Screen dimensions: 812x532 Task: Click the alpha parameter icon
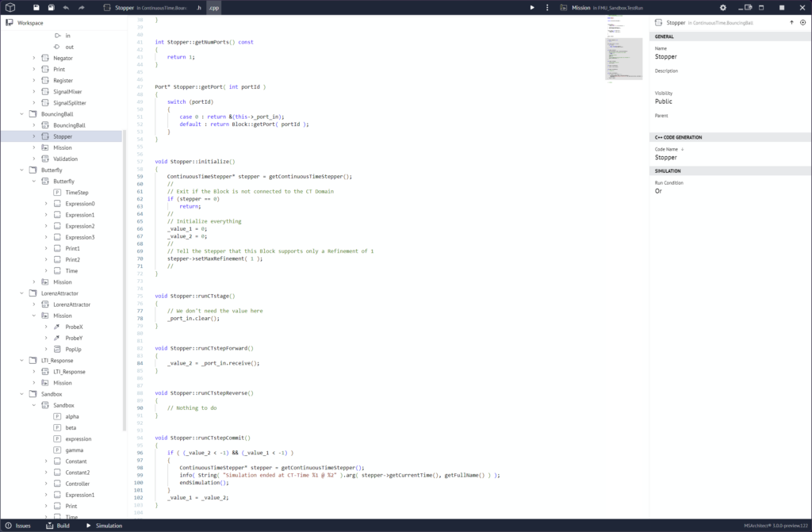pyautogui.click(x=57, y=416)
